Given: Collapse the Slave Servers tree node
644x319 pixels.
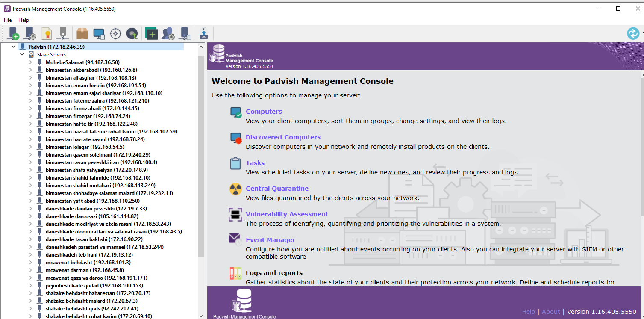Looking at the screenshot, I should pyautogui.click(x=22, y=55).
